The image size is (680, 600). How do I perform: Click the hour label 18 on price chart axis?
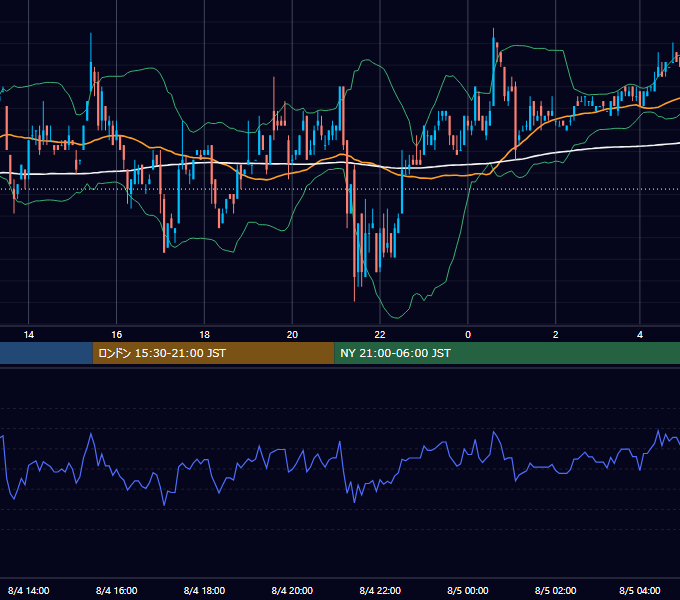pyautogui.click(x=204, y=335)
